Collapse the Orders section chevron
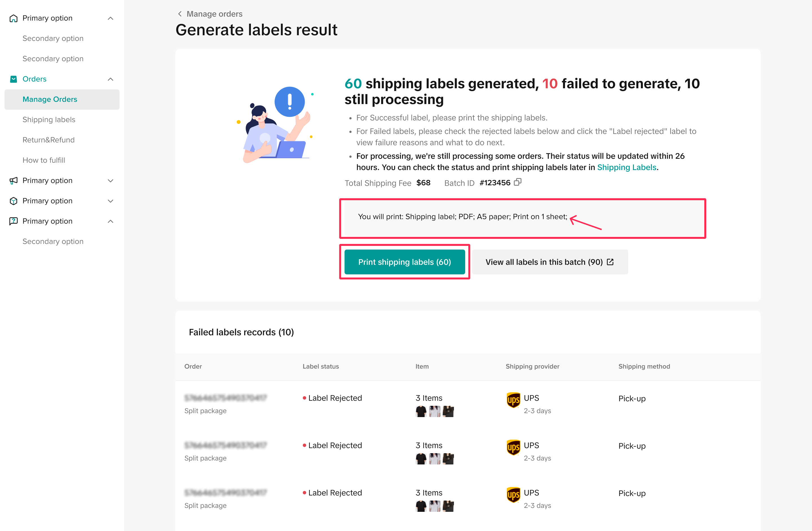 tap(111, 79)
